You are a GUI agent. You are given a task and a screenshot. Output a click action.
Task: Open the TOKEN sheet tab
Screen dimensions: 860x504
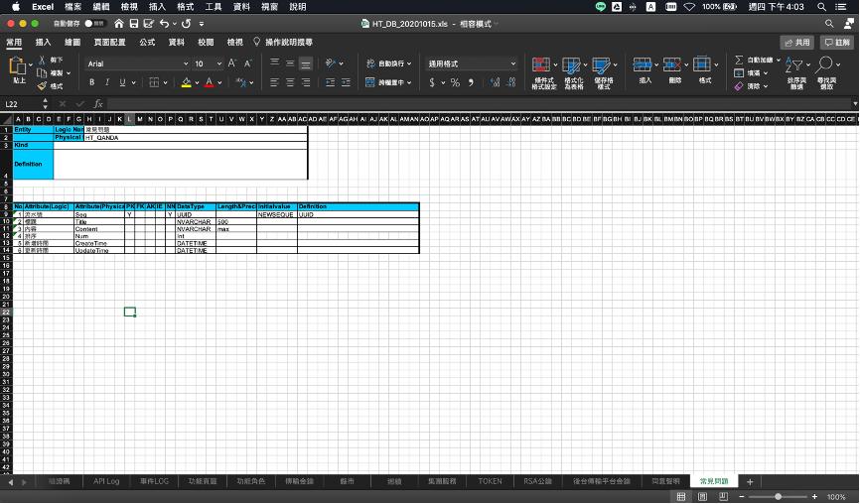click(x=490, y=481)
